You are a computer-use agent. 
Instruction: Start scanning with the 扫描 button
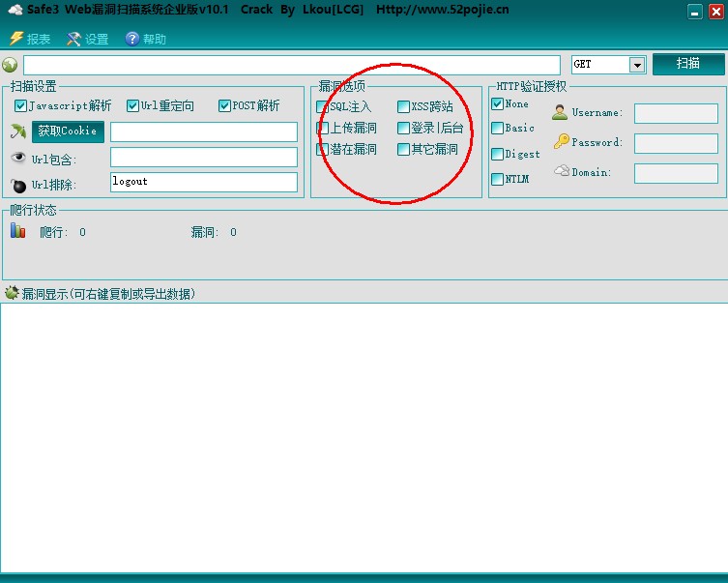688,64
